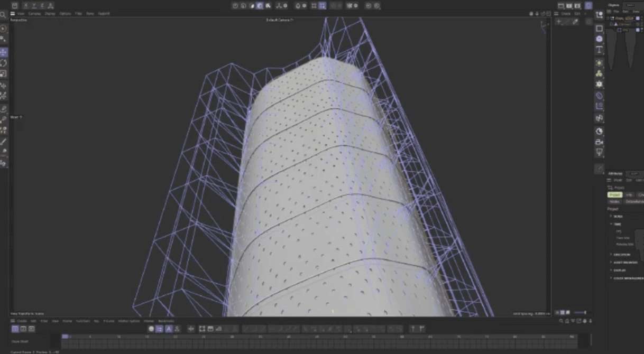
Task: Click the brush paint tool icon
Action: click(x=4, y=142)
